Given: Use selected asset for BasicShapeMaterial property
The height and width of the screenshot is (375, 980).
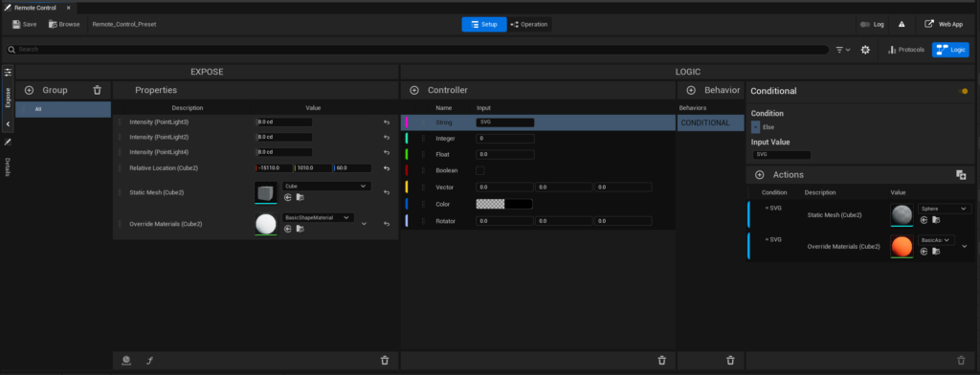Looking at the screenshot, I should pyautogui.click(x=287, y=229).
